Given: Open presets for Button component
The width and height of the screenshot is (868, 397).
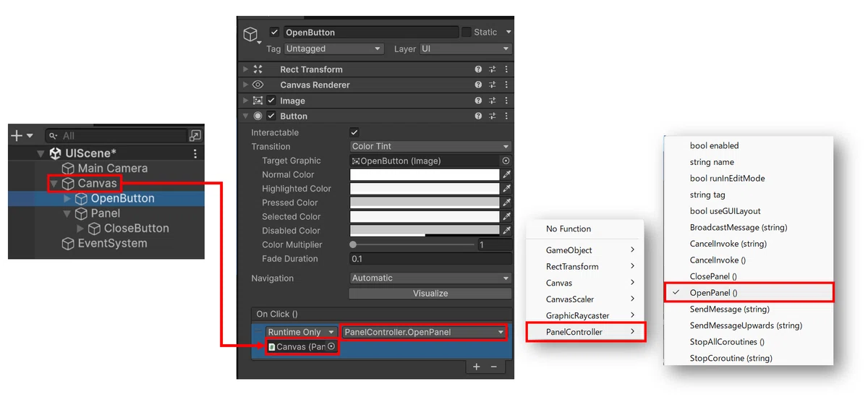Looking at the screenshot, I should [493, 116].
